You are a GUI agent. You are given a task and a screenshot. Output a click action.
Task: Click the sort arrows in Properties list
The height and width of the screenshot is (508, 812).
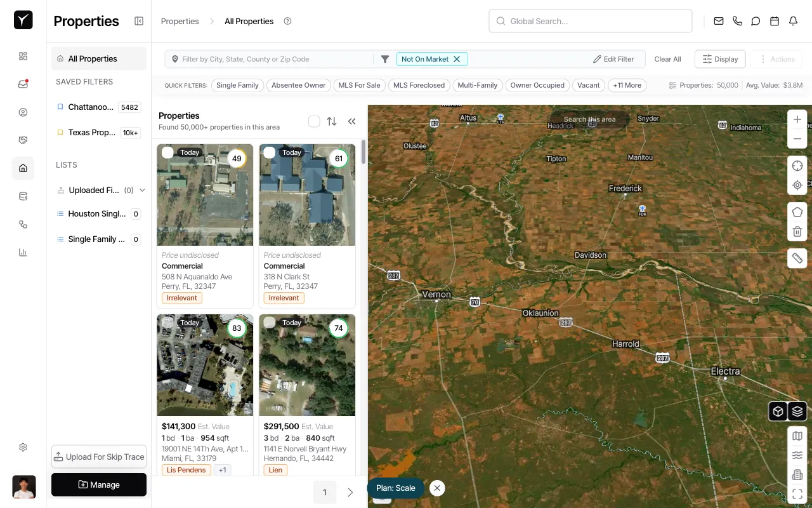pyautogui.click(x=332, y=121)
